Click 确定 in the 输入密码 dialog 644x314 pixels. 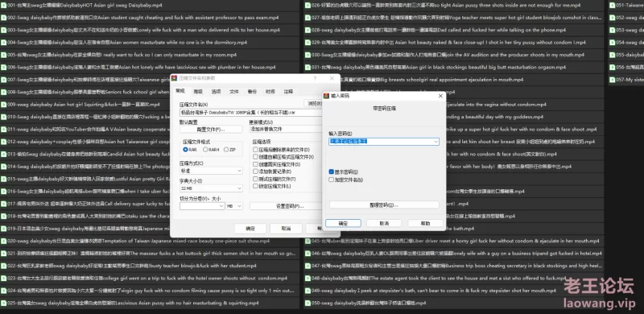343,223
